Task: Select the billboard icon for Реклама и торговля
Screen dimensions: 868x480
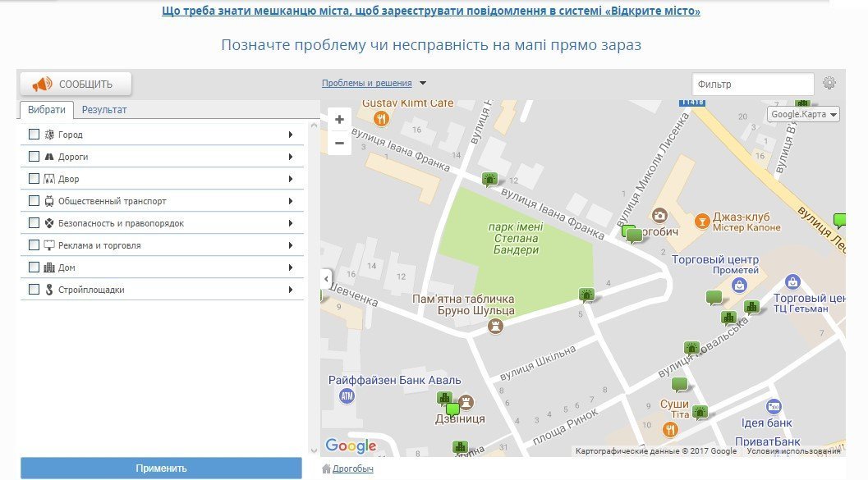Action: (x=48, y=245)
